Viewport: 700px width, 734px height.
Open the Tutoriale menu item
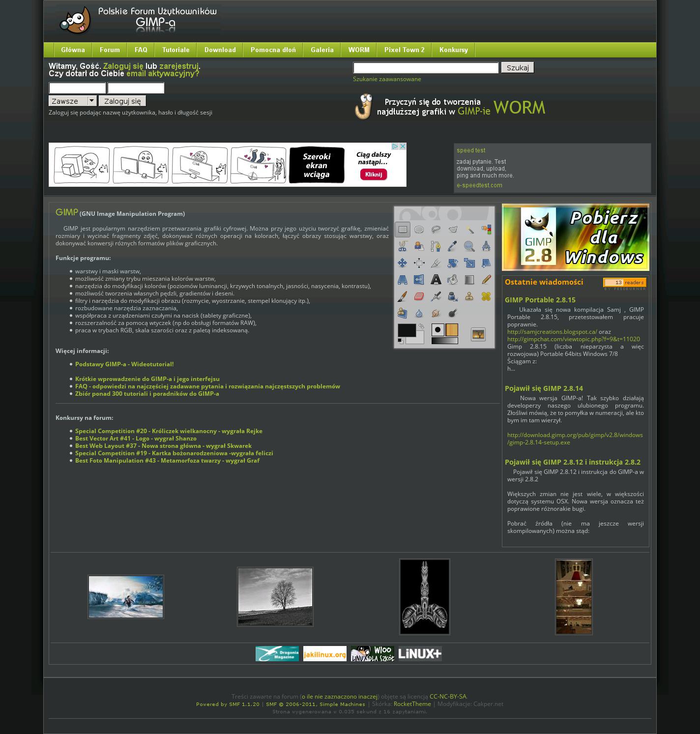click(x=175, y=50)
